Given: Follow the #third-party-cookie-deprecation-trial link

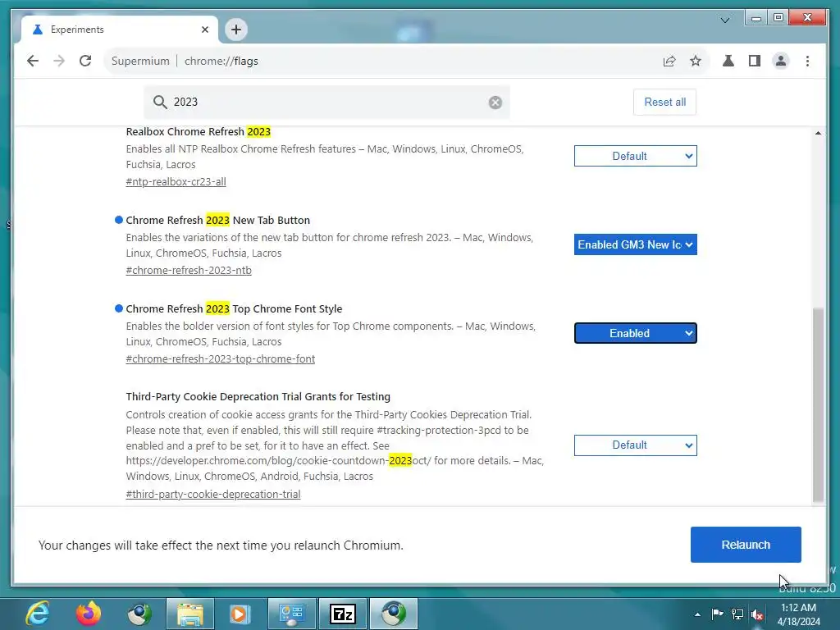Looking at the screenshot, I should tap(213, 494).
